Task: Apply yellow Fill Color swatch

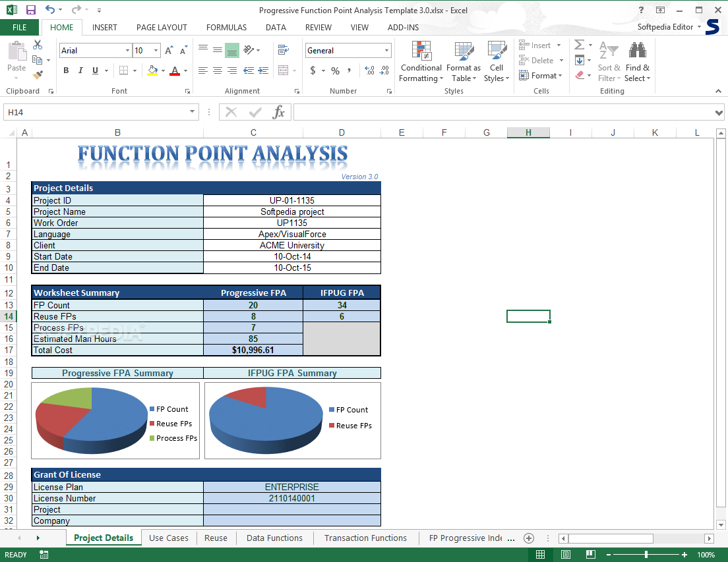Action: coord(152,70)
